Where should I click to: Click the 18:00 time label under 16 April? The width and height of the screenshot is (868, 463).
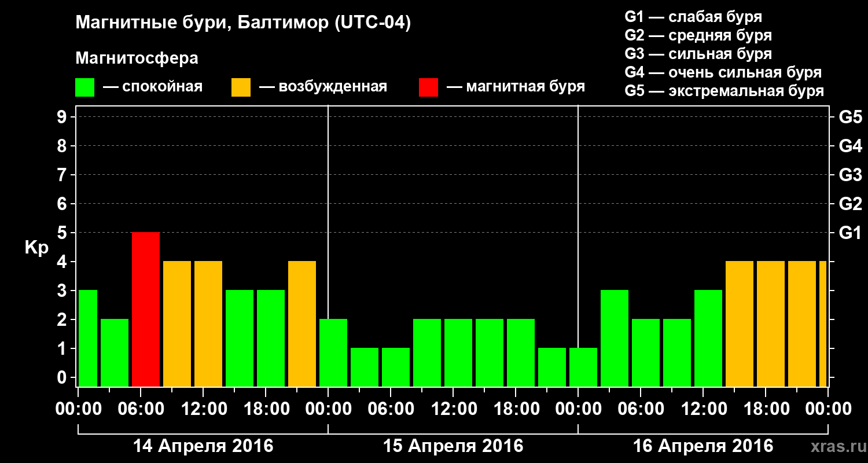coord(766,409)
